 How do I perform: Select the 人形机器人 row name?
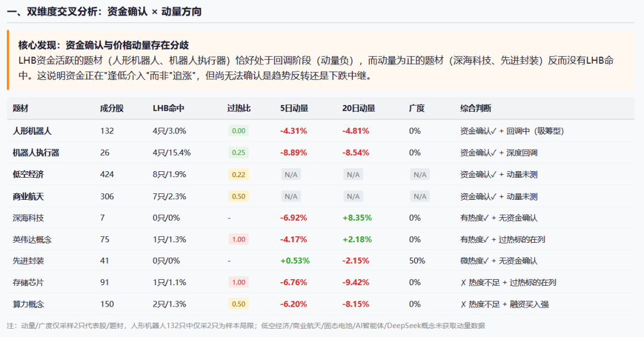pyautogui.click(x=32, y=131)
